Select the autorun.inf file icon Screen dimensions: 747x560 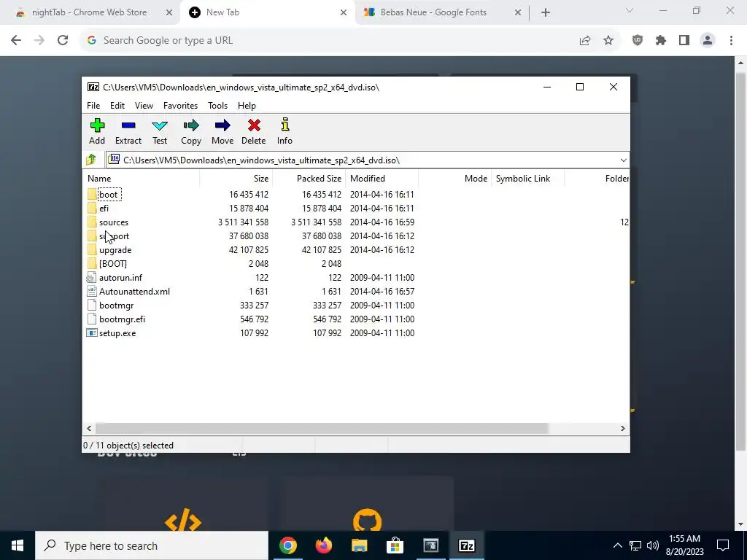[x=92, y=278]
